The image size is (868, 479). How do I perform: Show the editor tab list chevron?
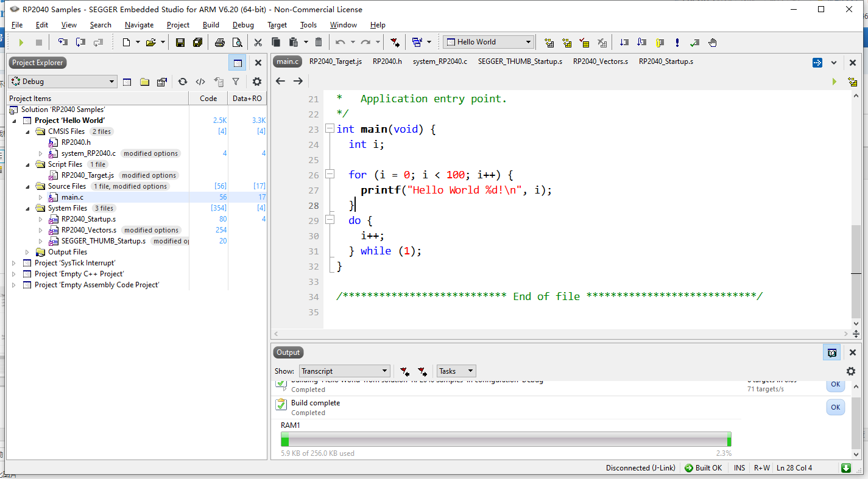[834, 63]
